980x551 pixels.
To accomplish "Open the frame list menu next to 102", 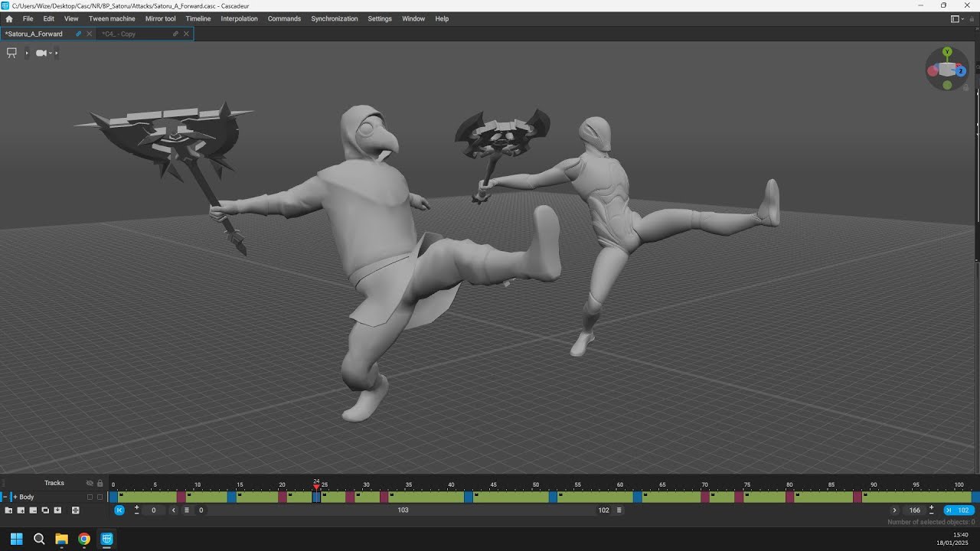I will click(x=619, y=510).
